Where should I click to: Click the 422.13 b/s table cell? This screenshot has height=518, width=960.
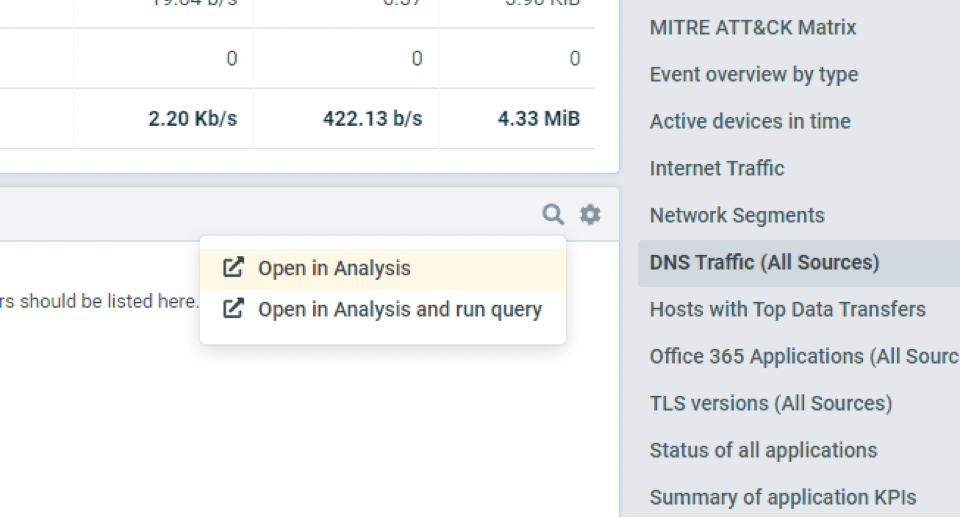pyautogui.click(x=372, y=119)
